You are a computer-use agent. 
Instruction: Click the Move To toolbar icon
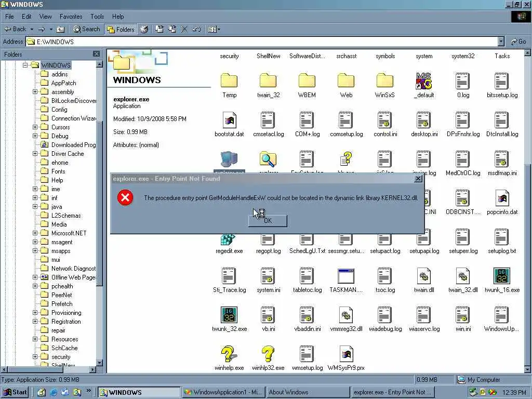coord(159,30)
